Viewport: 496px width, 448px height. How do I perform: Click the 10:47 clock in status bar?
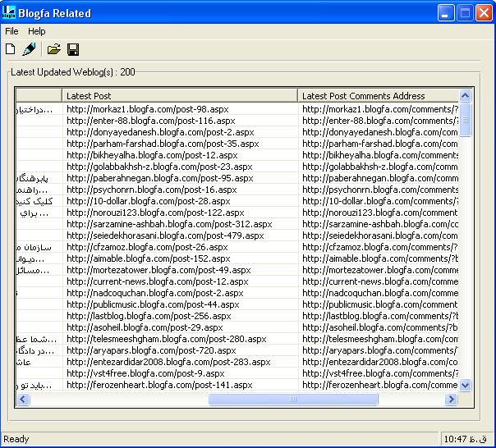(x=465, y=439)
